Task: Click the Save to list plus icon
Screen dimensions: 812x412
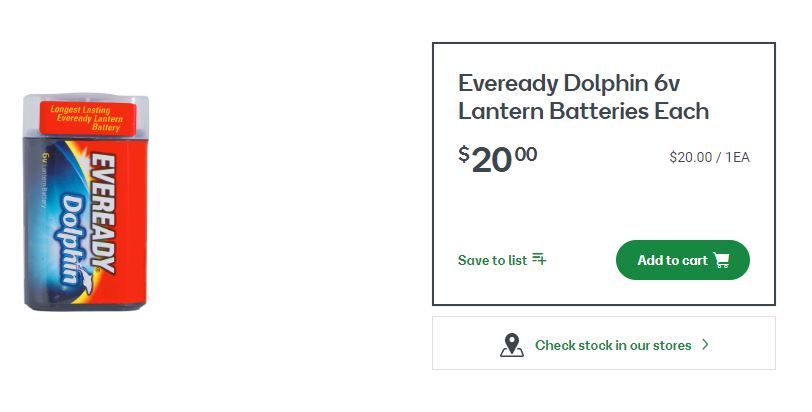Action: (539, 260)
